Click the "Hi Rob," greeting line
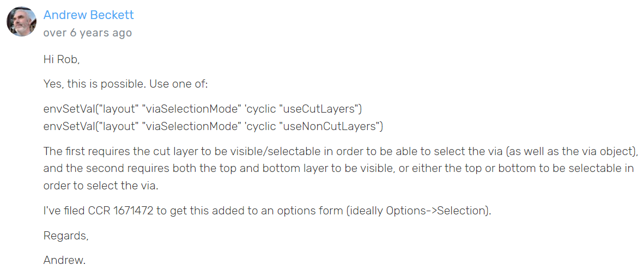The image size is (644, 271). pos(61,60)
